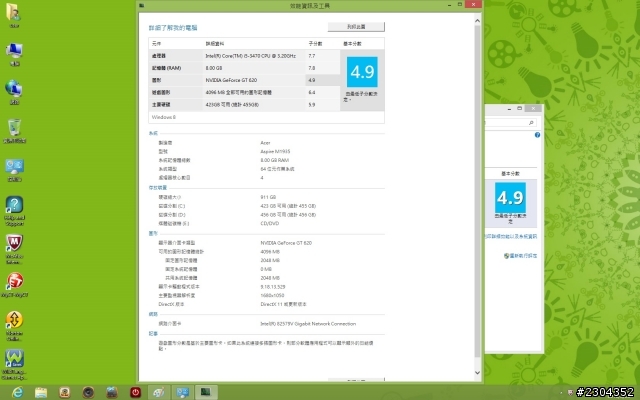The image size is (640, 400).
Task: Click the NVIDIA GeForce GT 620 table cell
Action: tap(231, 80)
